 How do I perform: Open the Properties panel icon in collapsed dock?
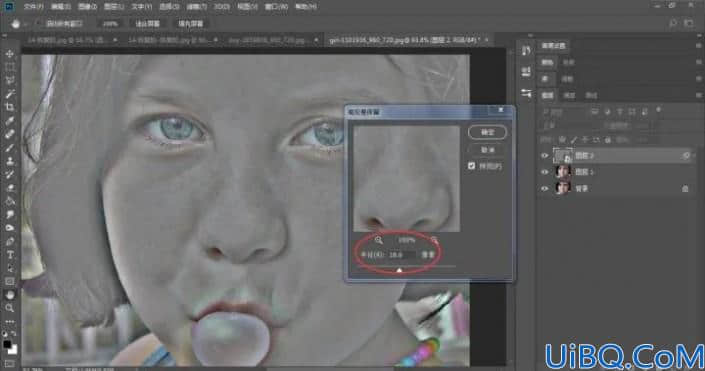click(526, 72)
